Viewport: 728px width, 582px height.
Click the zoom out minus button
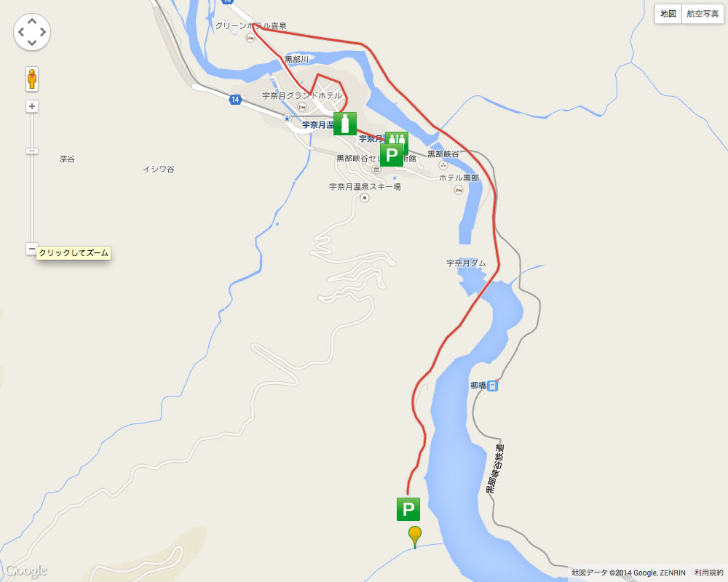click(x=31, y=249)
